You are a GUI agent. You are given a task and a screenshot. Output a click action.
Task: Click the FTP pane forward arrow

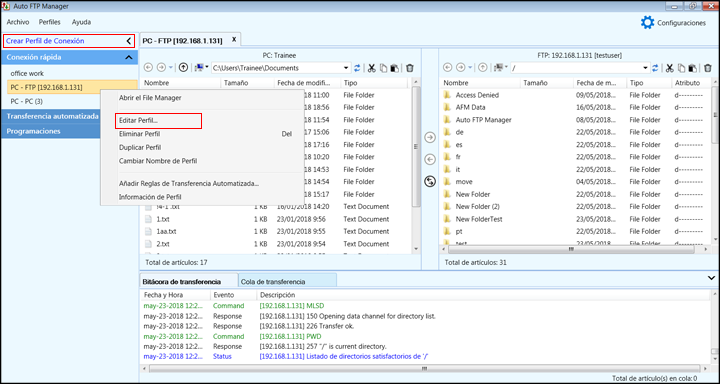point(460,68)
